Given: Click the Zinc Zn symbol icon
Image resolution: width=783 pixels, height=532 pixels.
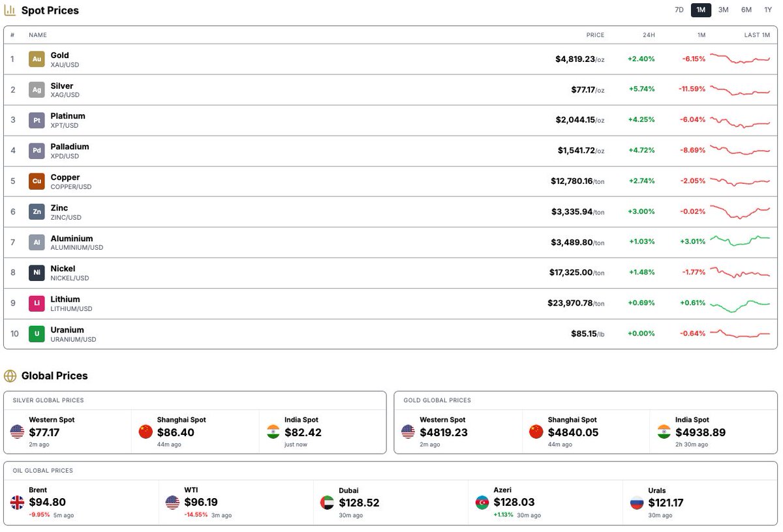Looking at the screenshot, I should point(37,212).
